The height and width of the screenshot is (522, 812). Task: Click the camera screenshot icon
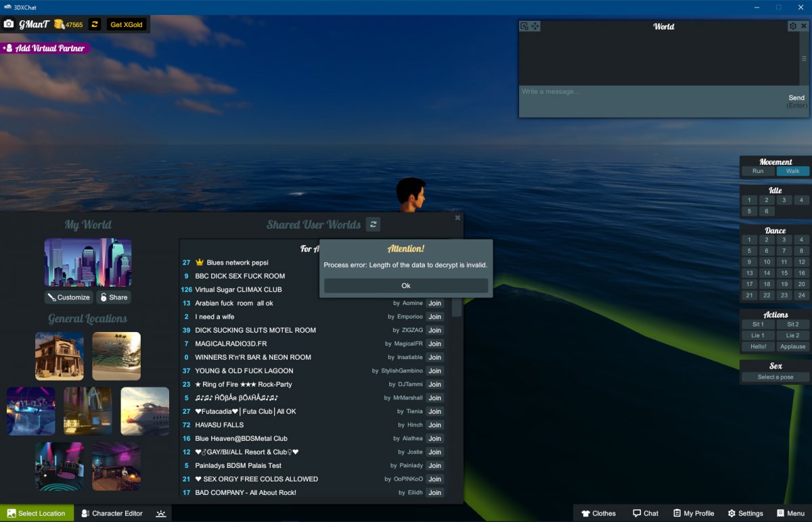[x=9, y=24]
